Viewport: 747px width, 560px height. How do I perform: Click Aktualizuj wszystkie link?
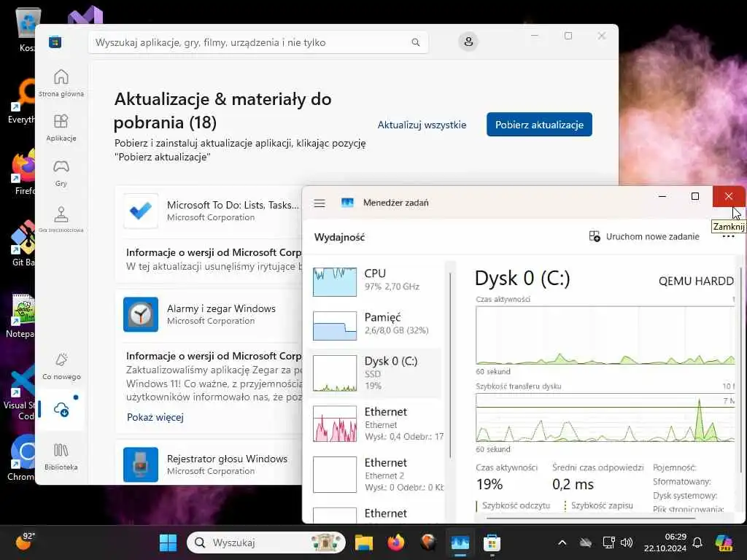coord(422,125)
